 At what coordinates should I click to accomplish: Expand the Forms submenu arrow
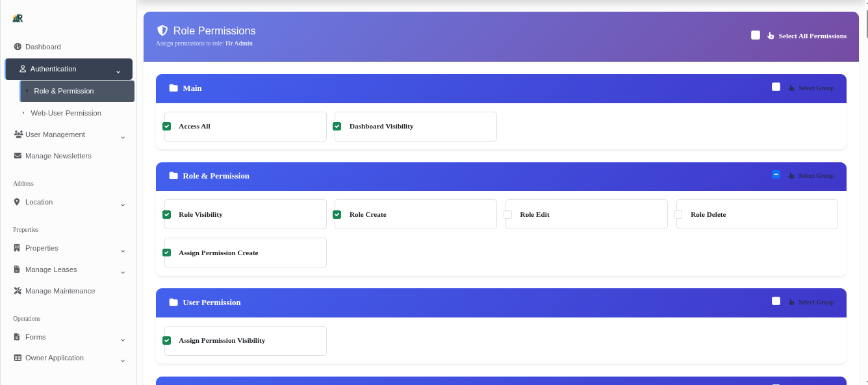(x=123, y=340)
